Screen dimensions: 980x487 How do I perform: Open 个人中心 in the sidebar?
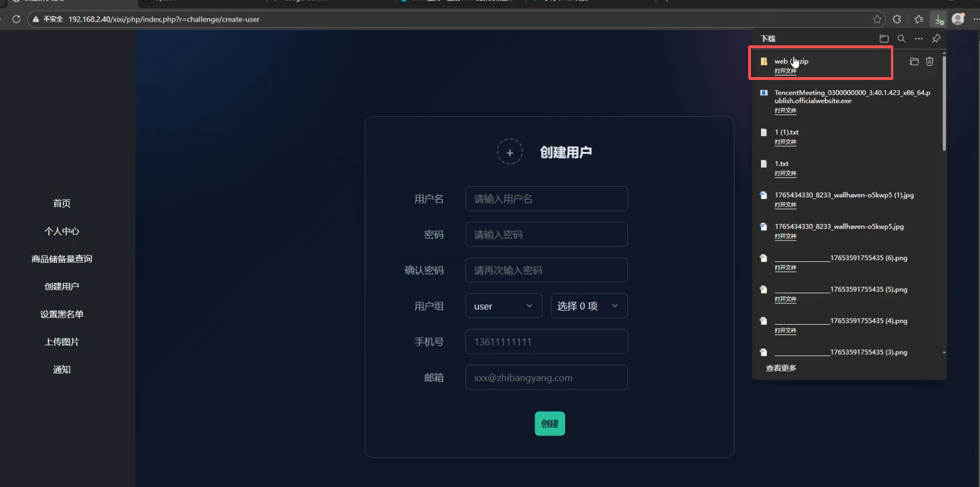62,231
